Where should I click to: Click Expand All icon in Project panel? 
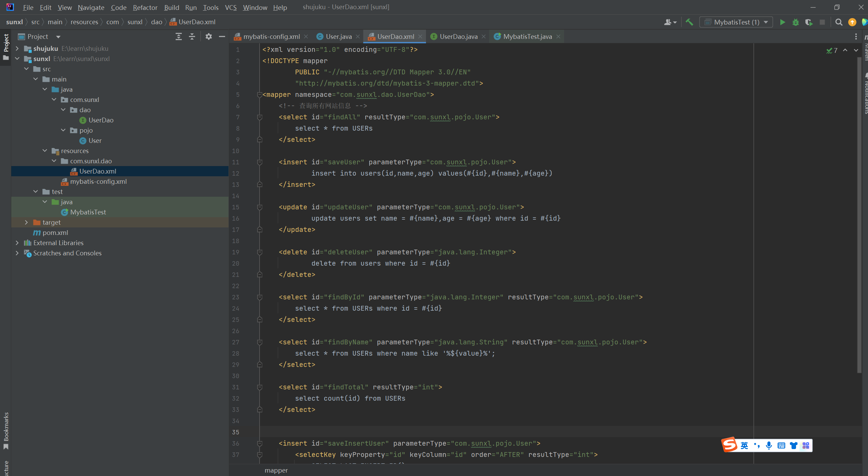point(178,36)
